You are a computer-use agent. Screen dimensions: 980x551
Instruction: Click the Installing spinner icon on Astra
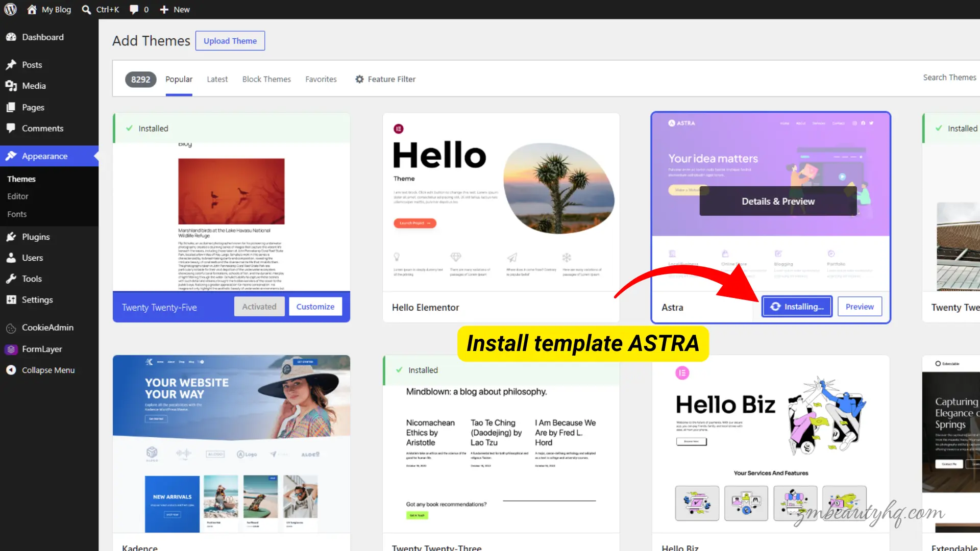click(775, 306)
